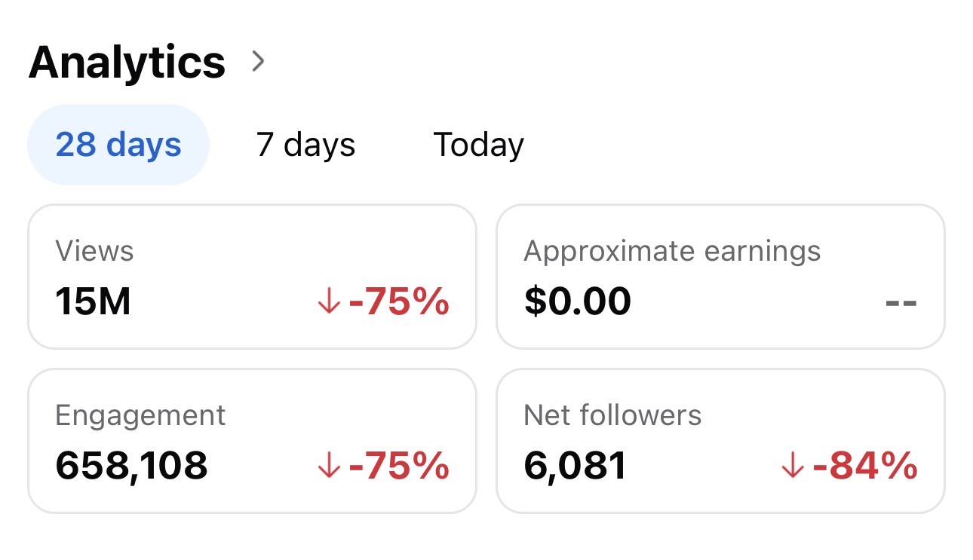
Task: Click the -75% engagement change percentage
Action: pyautogui.click(x=399, y=467)
